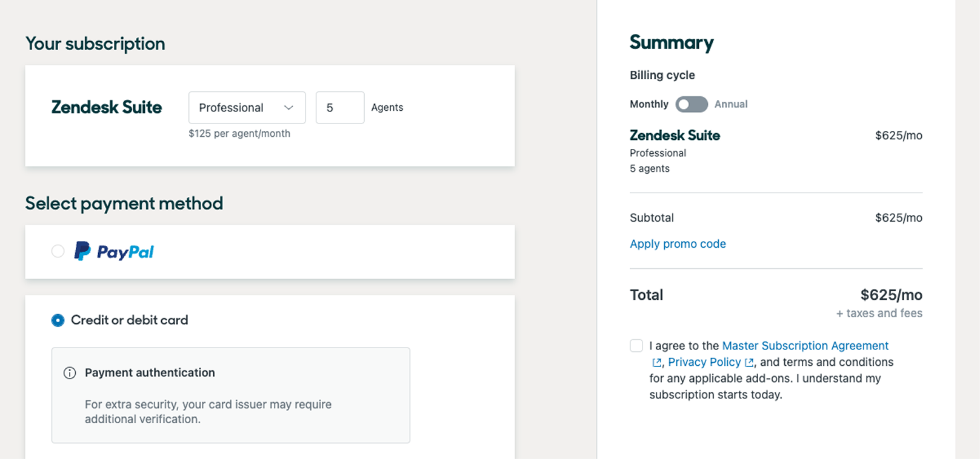Click the Zendesk Suite title in subscription card

pyautogui.click(x=107, y=108)
